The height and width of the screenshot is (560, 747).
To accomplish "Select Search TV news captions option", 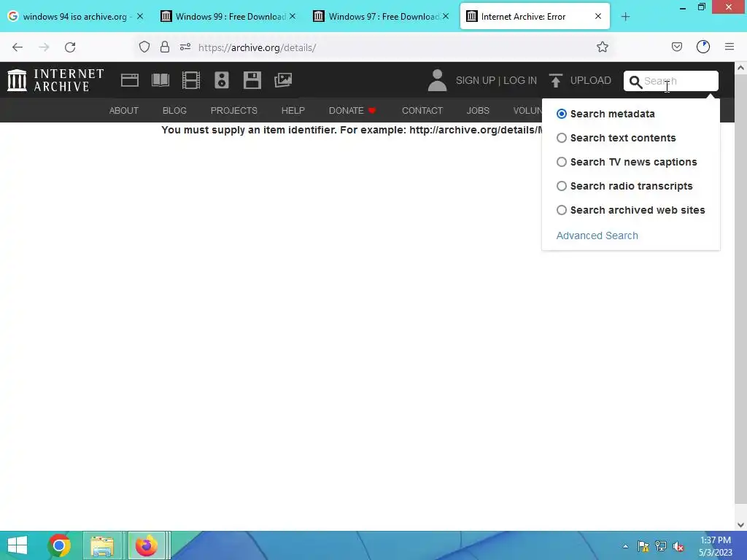I will click(562, 162).
